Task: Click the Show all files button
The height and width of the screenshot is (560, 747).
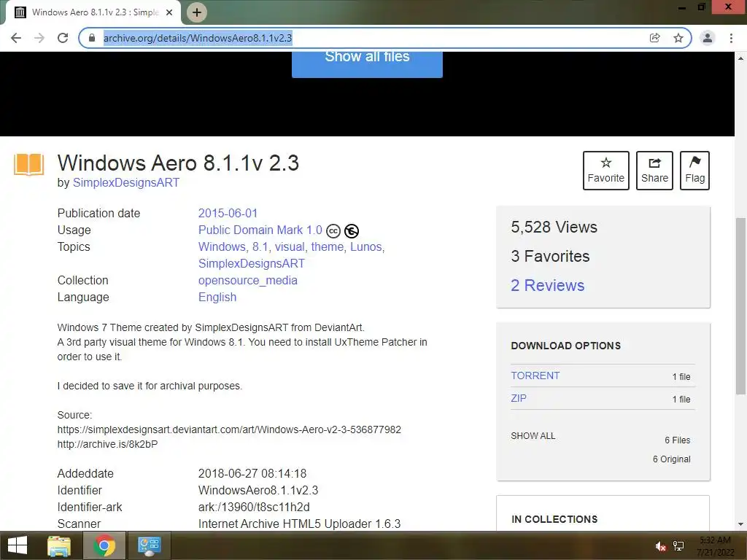Action: [x=368, y=64]
